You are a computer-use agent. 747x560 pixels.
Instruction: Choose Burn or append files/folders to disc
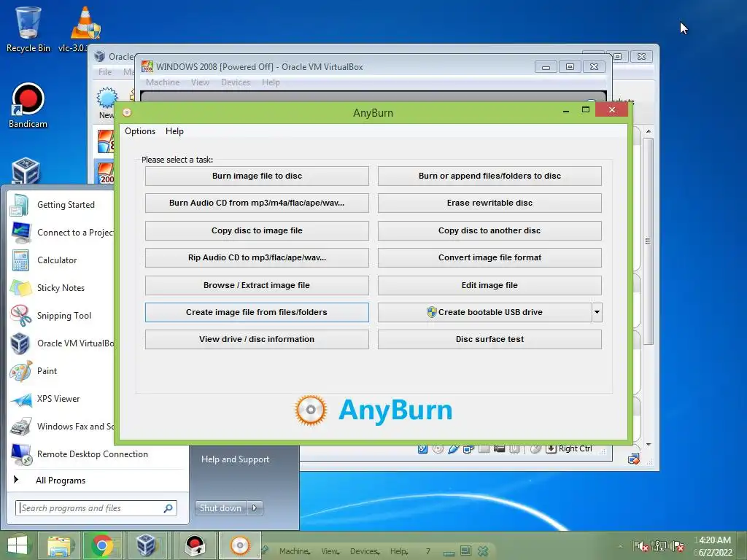[x=489, y=176]
